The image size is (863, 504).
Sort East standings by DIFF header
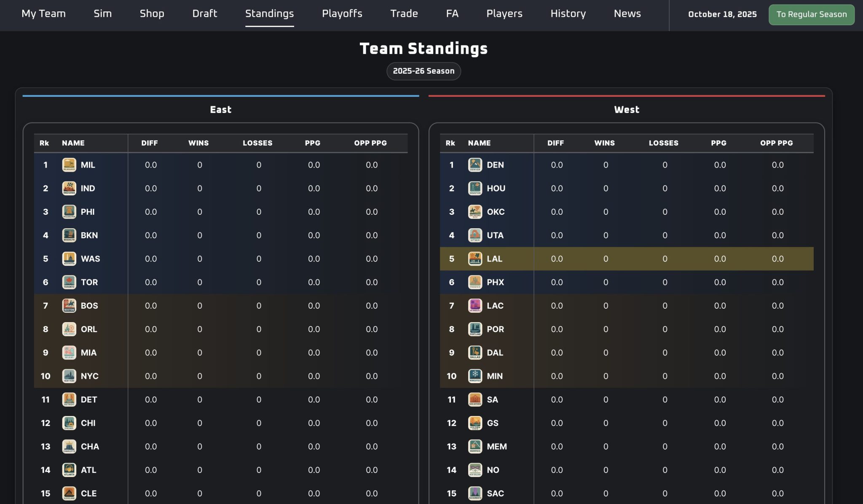click(x=150, y=143)
